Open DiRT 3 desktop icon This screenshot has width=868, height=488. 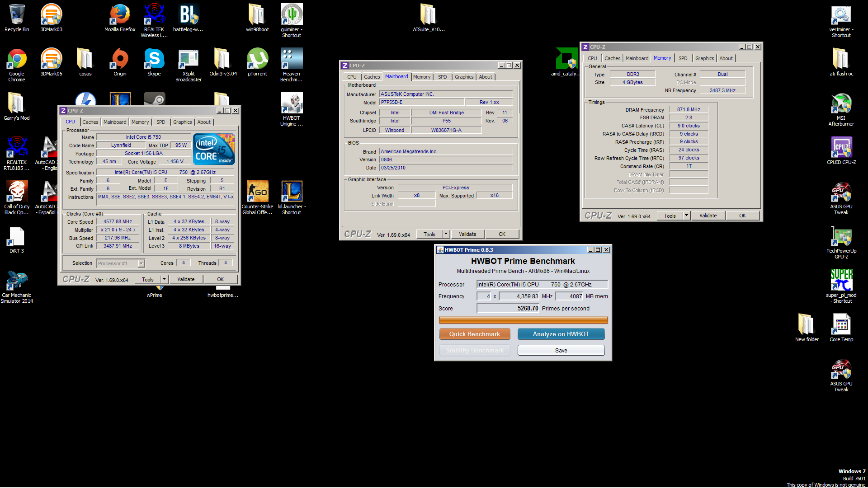click(17, 239)
